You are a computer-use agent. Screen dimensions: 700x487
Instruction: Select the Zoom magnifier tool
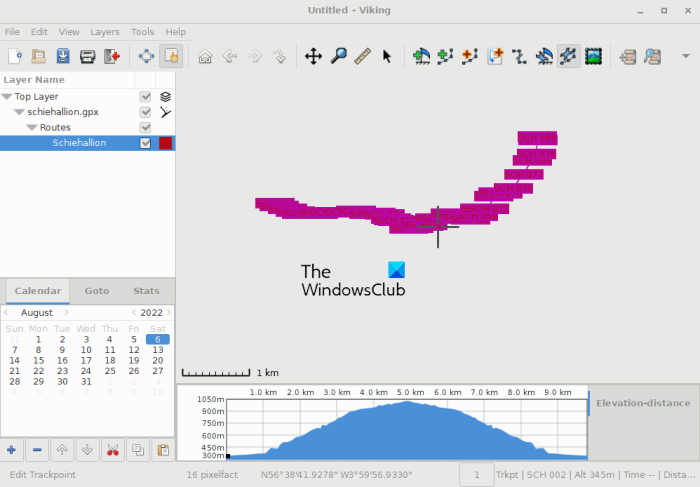click(x=338, y=57)
